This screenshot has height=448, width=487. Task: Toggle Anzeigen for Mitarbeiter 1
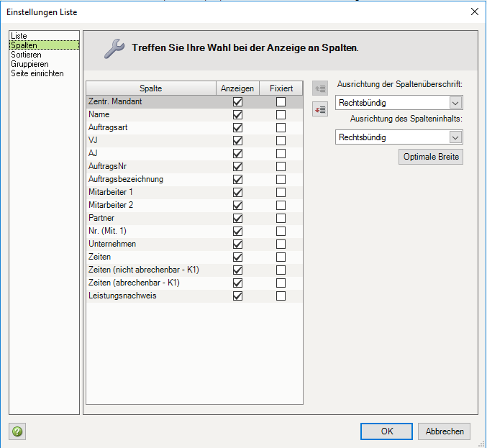237,193
